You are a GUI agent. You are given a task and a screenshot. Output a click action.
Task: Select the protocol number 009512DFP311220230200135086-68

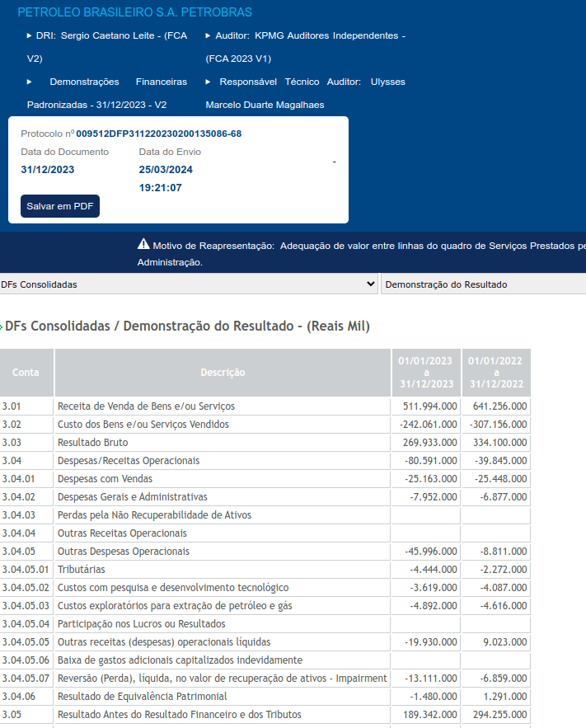(x=159, y=134)
